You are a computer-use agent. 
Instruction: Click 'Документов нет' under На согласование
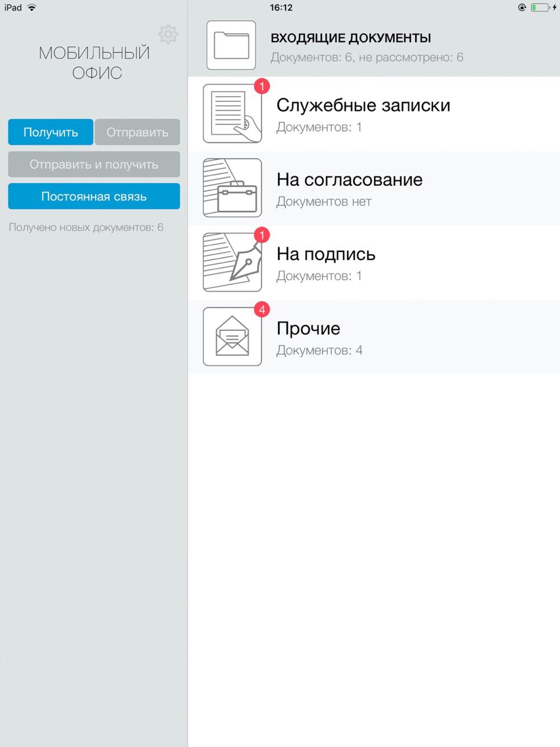324,202
